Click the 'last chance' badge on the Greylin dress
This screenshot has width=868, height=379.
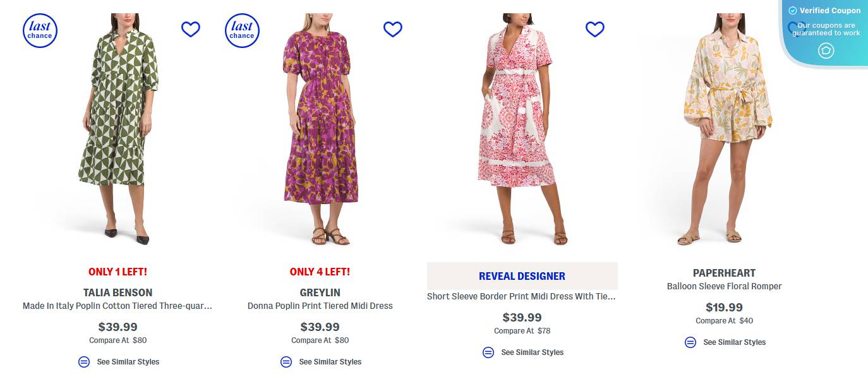click(242, 30)
